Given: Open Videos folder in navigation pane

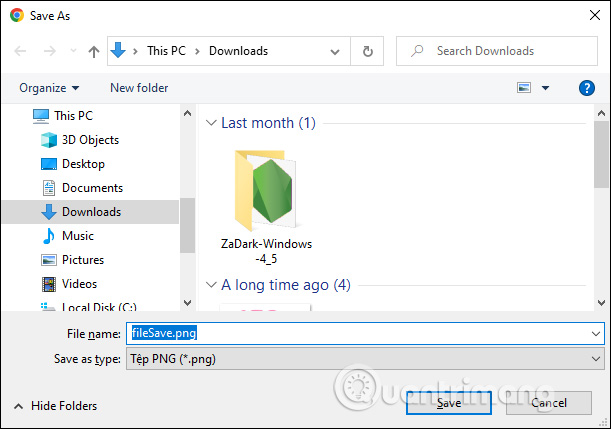Looking at the screenshot, I should point(79,284).
